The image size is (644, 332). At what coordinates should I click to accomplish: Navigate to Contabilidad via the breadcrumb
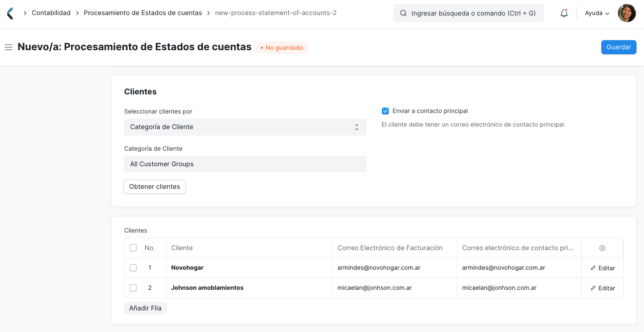[51, 13]
